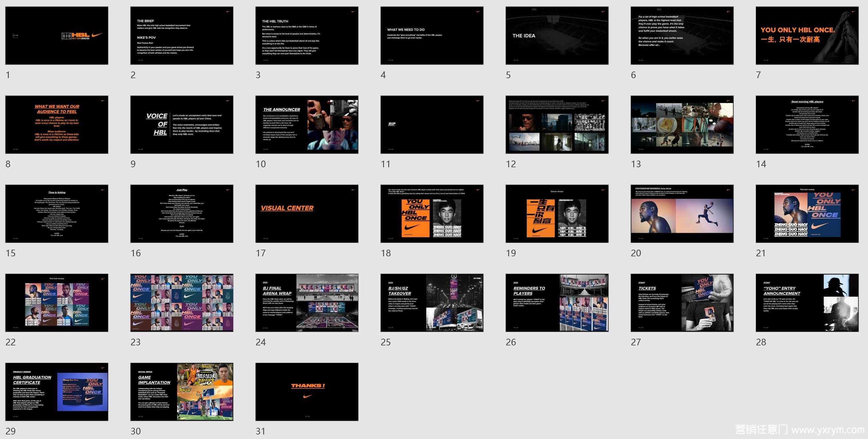The image size is (868, 439).
Task: Open slide 27 'Tickets' thumbnail
Action: [682, 302]
